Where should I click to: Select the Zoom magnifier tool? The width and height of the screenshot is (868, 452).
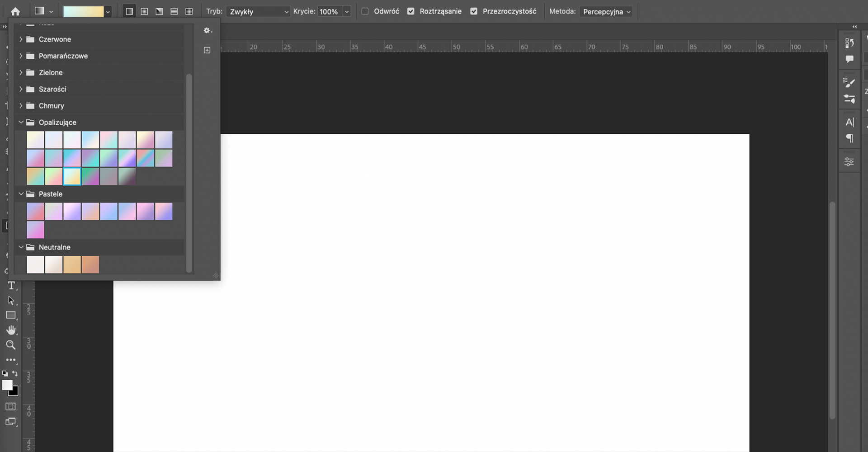tap(11, 345)
